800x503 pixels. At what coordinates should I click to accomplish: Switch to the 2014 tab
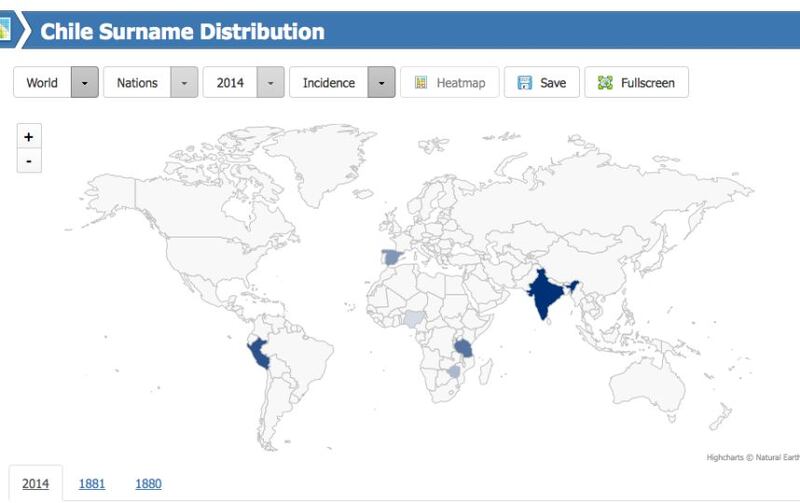36,483
